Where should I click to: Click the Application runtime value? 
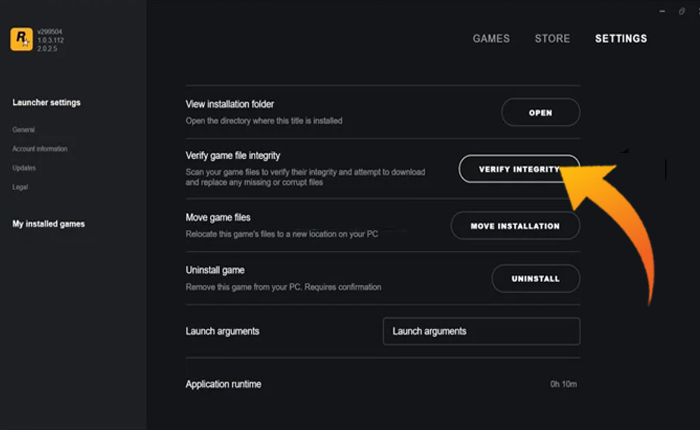click(563, 384)
